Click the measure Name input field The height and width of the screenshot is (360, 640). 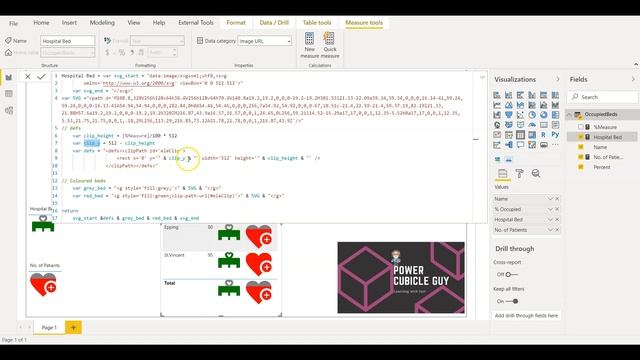click(x=68, y=41)
